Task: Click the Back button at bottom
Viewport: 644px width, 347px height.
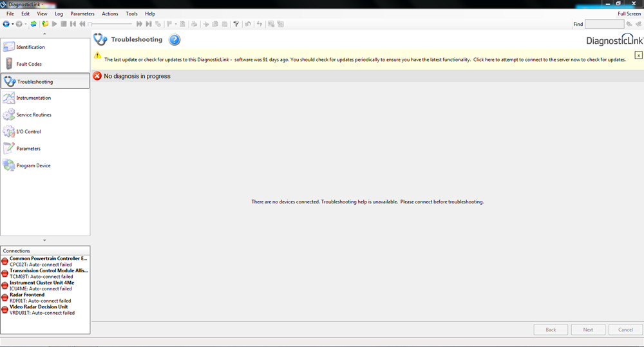Action: 551,330
